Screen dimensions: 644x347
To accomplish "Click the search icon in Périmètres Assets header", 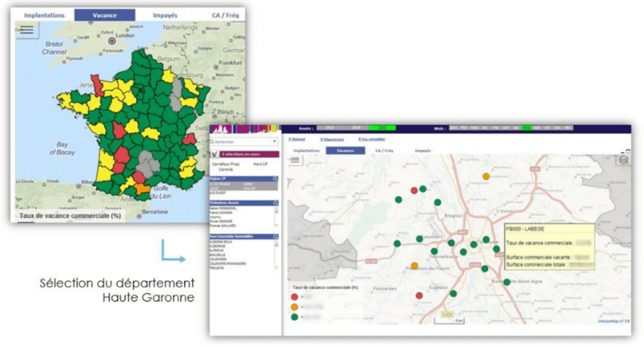I will 275,203.
